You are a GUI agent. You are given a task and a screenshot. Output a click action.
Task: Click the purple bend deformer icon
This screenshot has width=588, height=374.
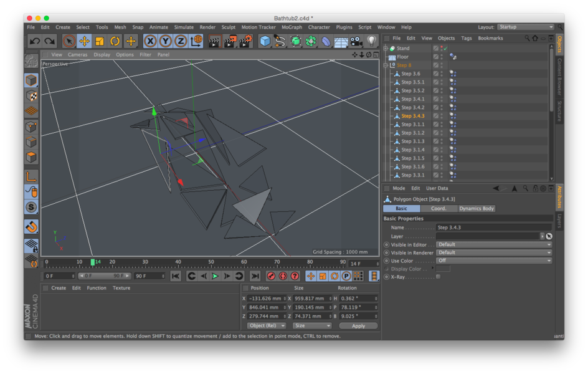(x=326, y=41)
